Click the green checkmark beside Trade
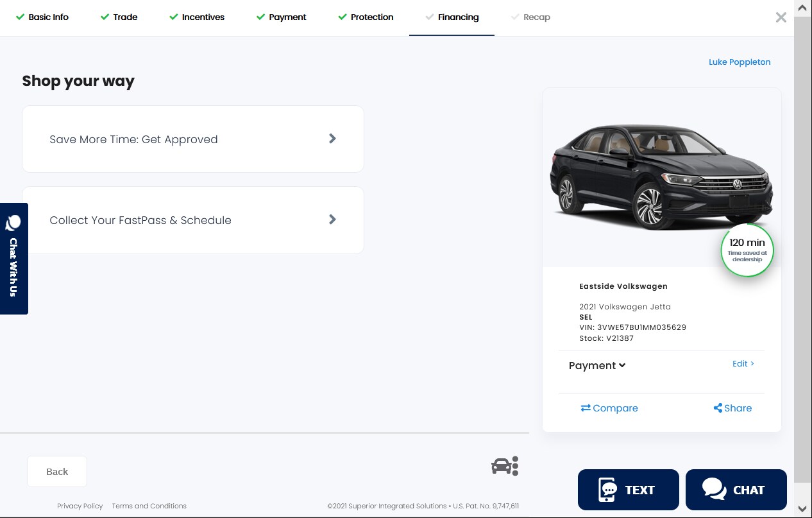The height and width of the screenshot is (518, 812). coord(105,17)
